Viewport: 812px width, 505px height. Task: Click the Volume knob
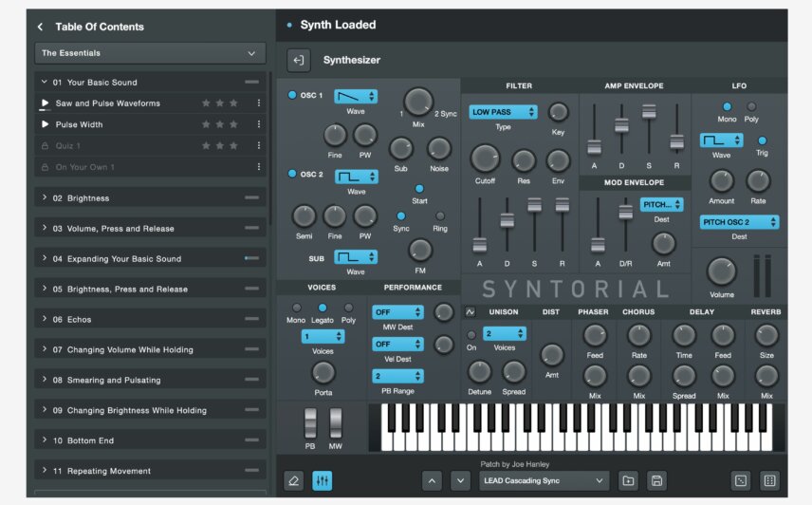721,271
